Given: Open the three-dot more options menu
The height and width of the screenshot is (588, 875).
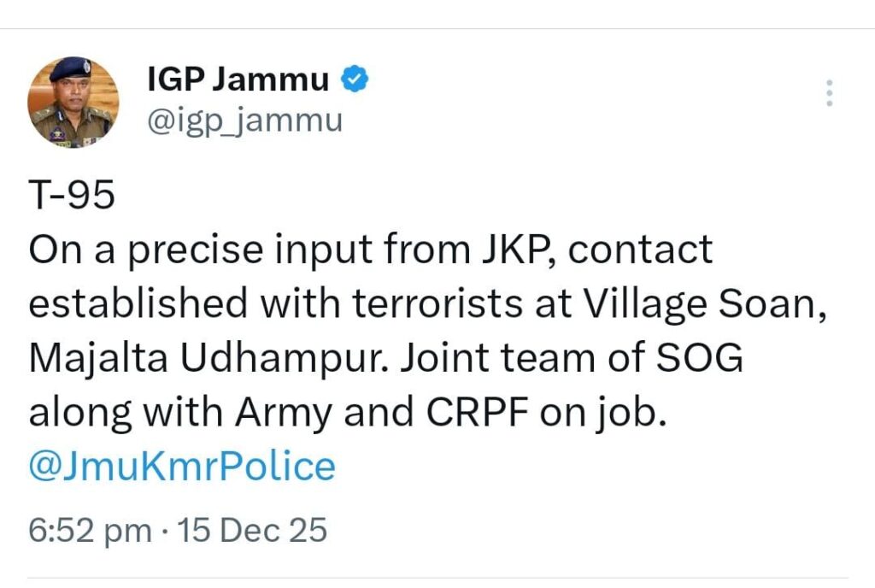Looking at the screenshot, I should pyautogui.click(x=829, y=93).
